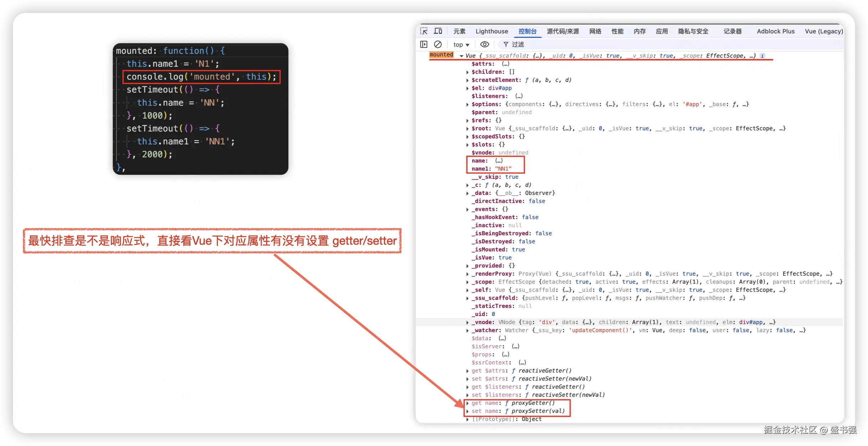868x446 pixels.
Task: Switch to the Lighthouse tab
Action: (491, 31)
